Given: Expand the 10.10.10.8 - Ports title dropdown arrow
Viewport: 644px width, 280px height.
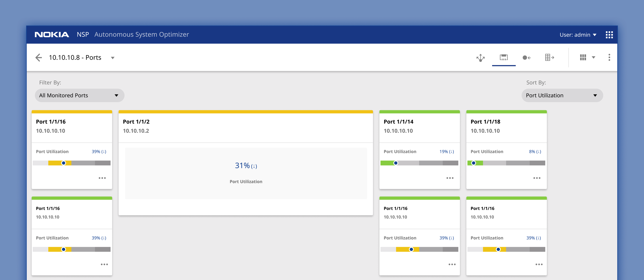Looking at the screenshot, I should 113,58.
